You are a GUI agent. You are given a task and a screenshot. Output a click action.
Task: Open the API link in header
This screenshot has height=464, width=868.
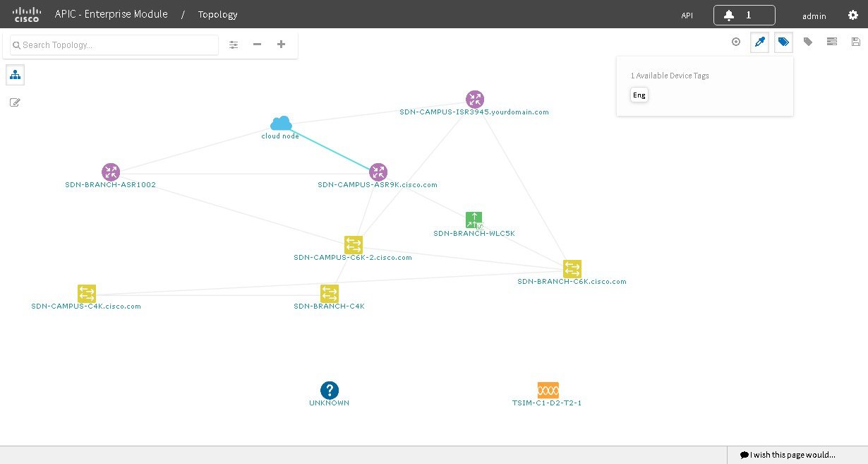(x=687, y=16)
